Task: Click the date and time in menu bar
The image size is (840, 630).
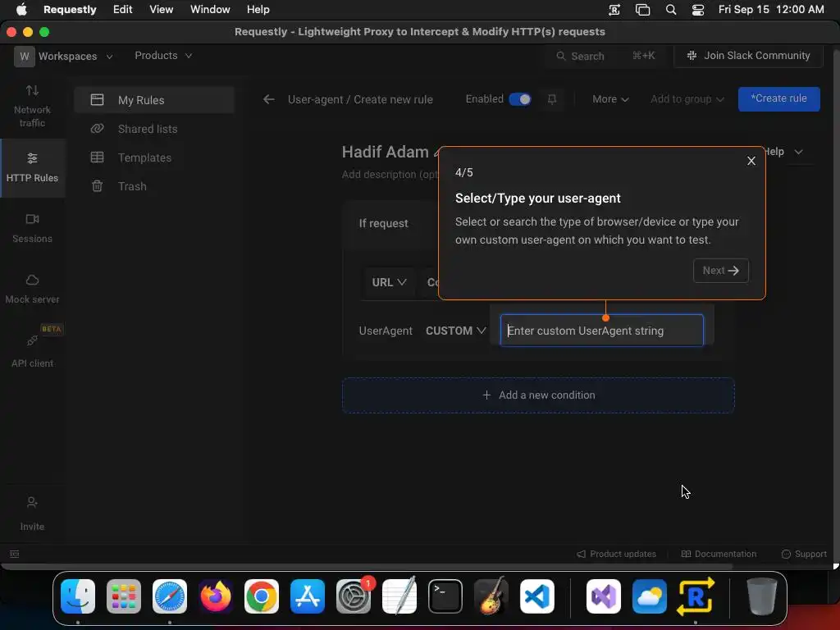Action: pos(771,10)
